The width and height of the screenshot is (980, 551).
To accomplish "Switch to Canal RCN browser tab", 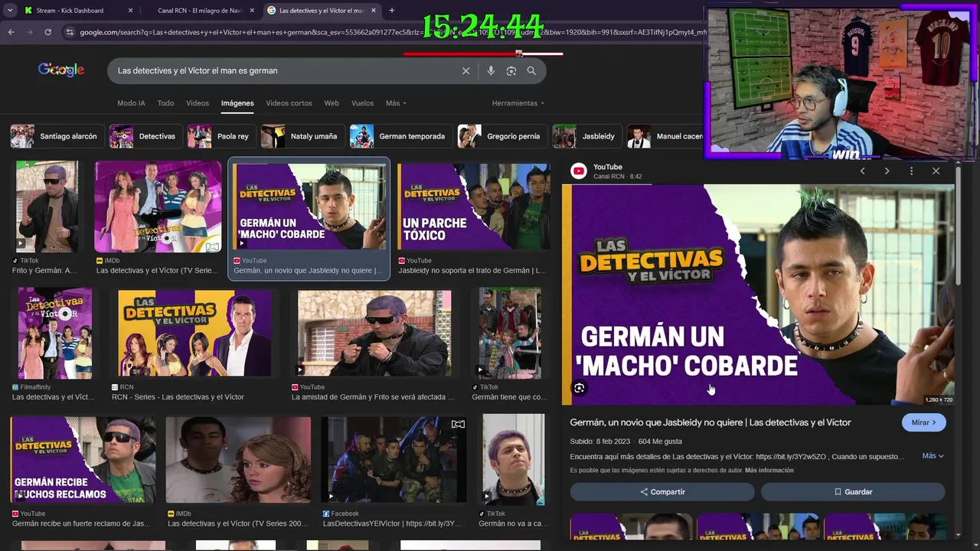I will click(199, 11).
